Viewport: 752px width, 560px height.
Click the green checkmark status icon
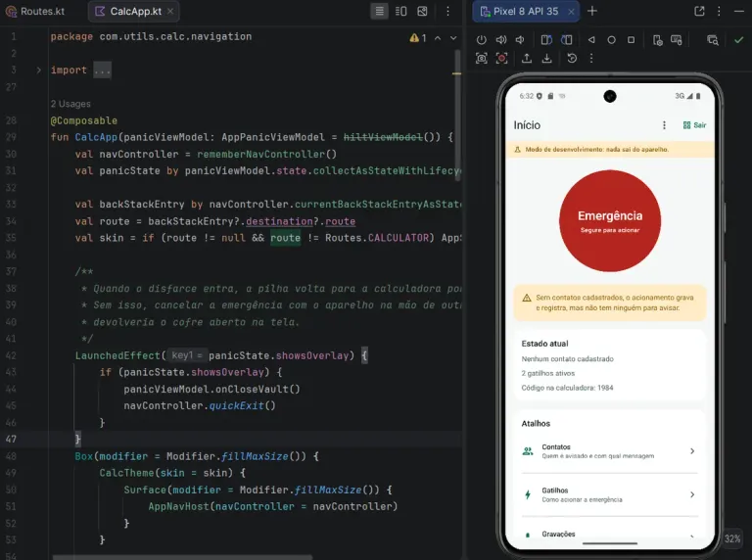pyautogui.click(x=738, y=40)
